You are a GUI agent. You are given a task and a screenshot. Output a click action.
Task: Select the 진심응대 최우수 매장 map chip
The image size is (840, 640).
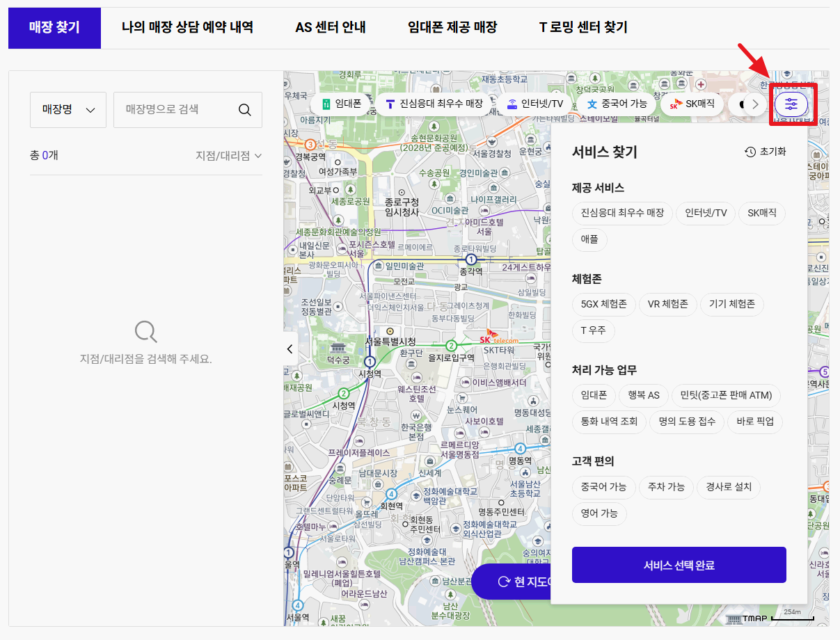tap(434, 104)
